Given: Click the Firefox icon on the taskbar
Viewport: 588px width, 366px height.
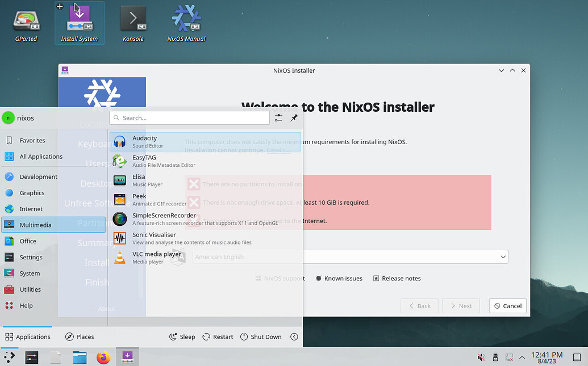Looking at the screenshot, I should (103, 357).
